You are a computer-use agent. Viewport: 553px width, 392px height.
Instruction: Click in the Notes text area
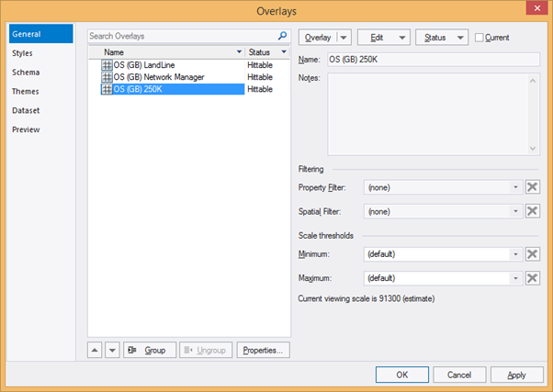pyautogui.click(x=427, y=114)
